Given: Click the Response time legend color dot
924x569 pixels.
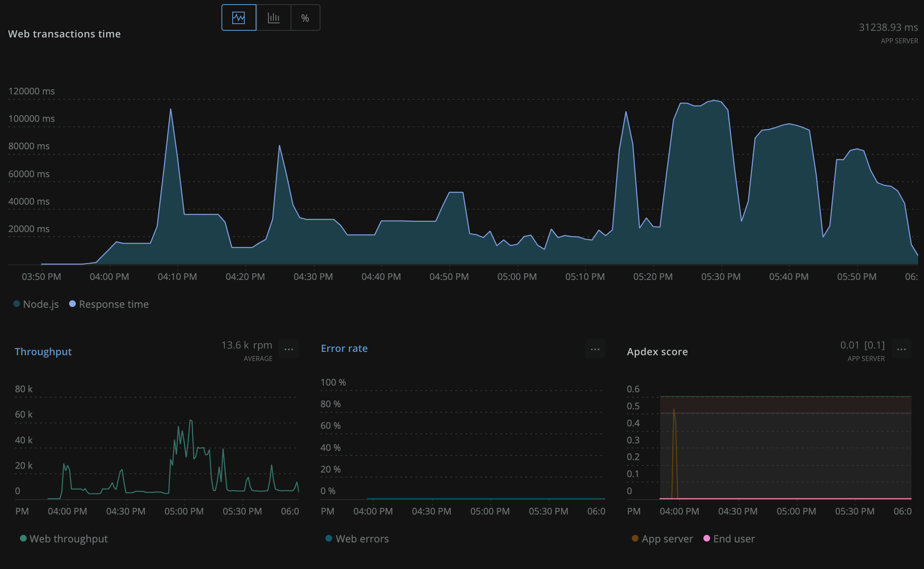Looking at the screenshot, I should tap(72, 304).
